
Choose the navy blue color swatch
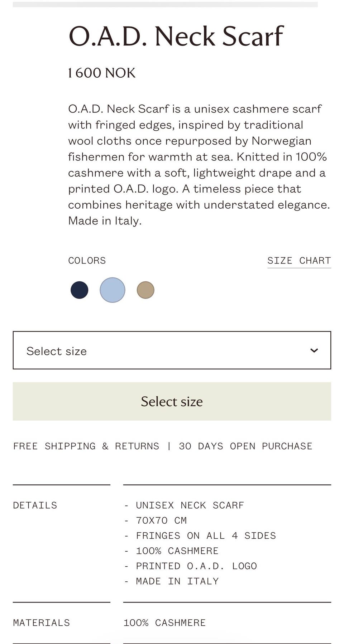[x=79, y=290]
